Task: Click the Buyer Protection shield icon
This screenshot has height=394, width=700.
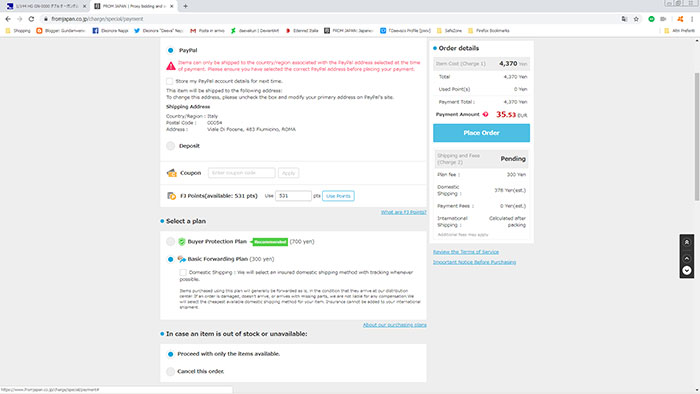Action: pos(182,241)
